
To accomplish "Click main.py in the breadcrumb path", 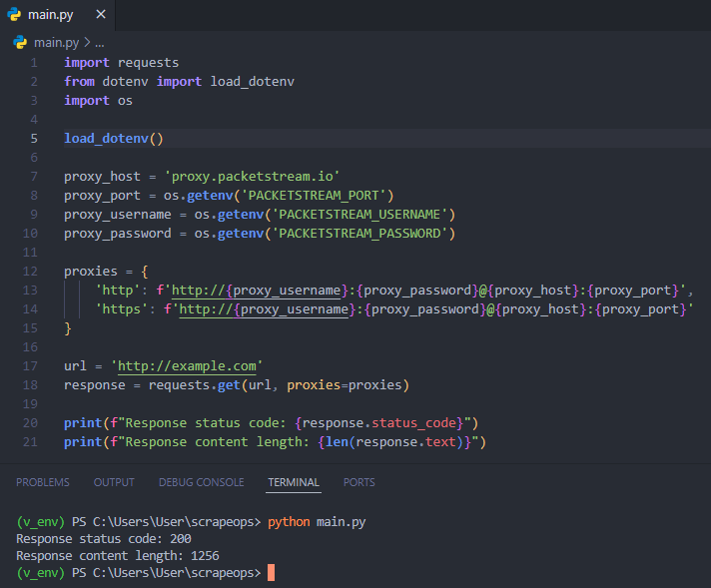I will [x=56, y=42].
